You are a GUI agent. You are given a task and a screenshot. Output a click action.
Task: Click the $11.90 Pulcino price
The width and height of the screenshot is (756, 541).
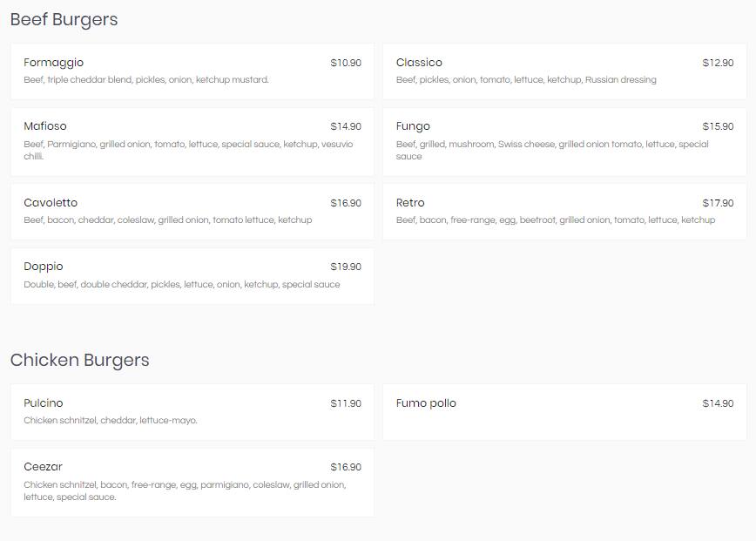[346, 403]
